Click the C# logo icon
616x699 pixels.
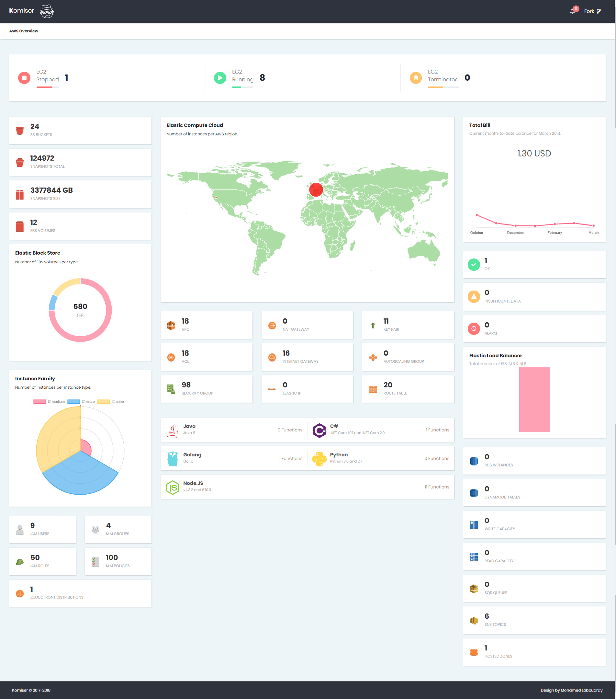[319, 430]
